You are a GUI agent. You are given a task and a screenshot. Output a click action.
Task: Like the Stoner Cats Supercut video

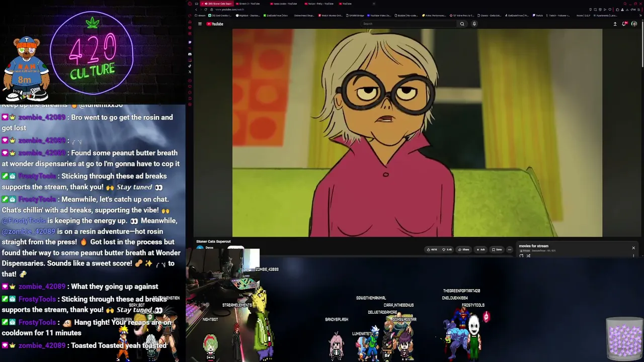coord(432,249)
